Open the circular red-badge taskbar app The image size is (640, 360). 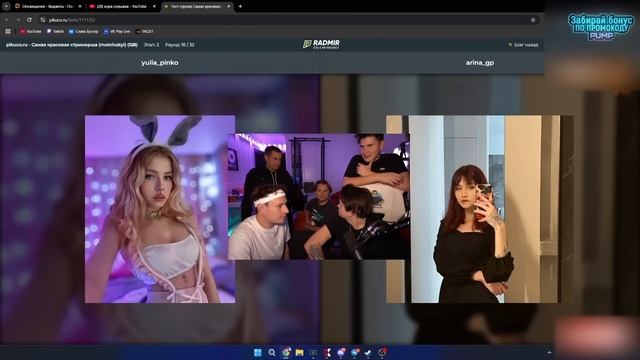pyautogui.click(x=382, y=352)
